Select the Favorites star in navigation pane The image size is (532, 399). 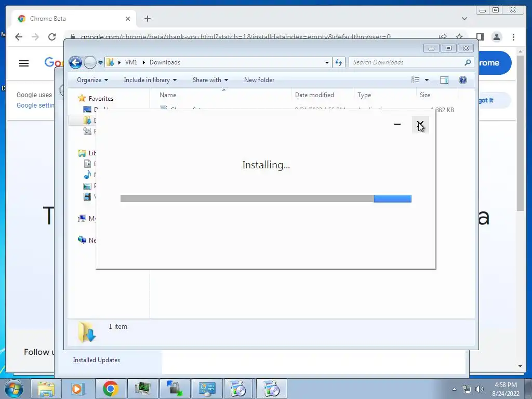point(82,98)
